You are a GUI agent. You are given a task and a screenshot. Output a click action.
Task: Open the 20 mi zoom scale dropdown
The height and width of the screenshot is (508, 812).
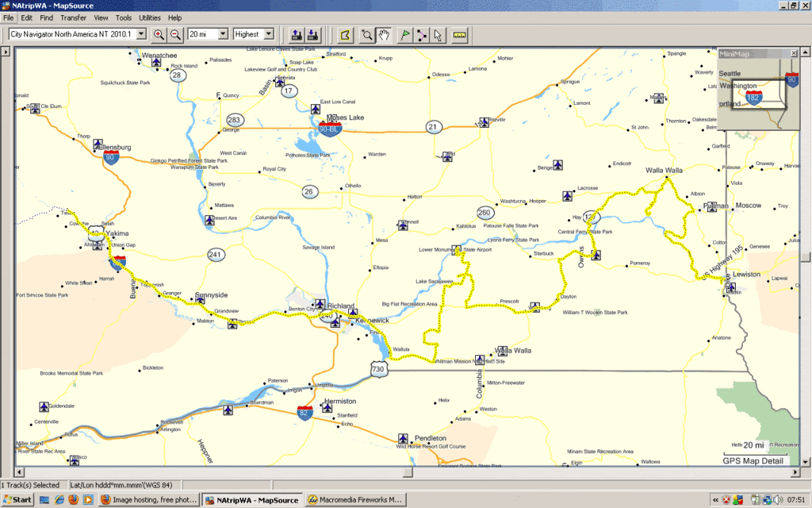(223, 34)
